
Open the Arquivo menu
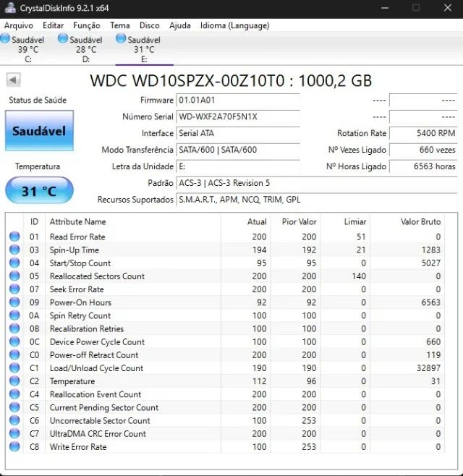(x=19, y=25)
